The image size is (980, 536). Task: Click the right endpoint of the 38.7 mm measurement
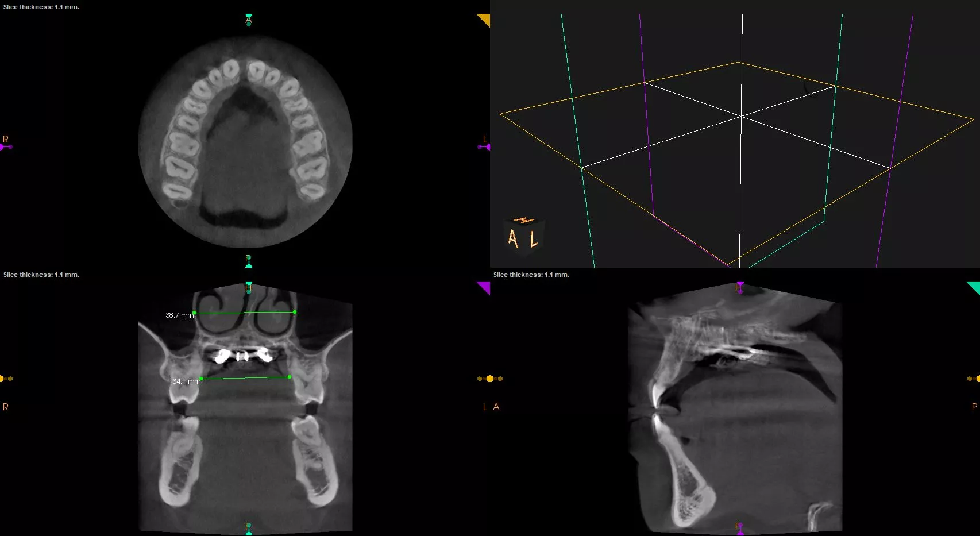295,312
